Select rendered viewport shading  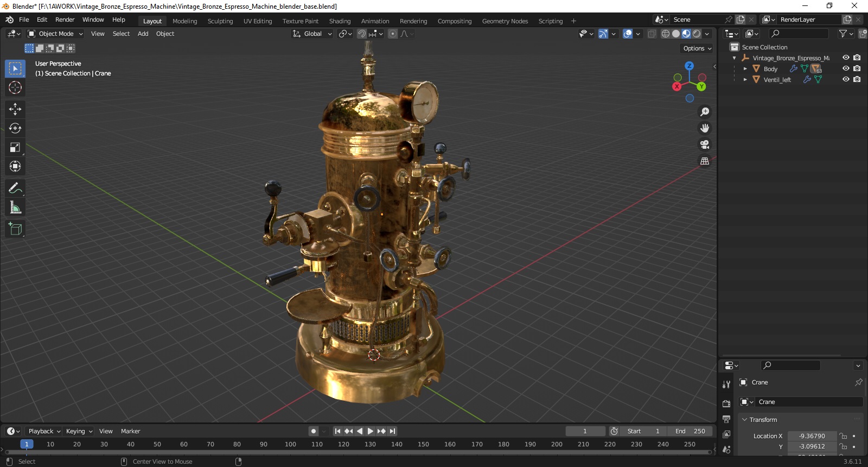(x=697, y=34)
